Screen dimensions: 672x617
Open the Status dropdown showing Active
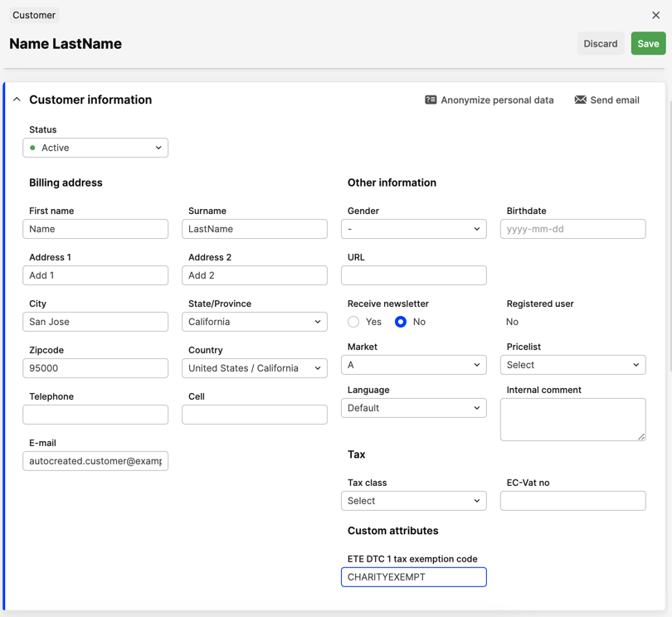(x=95, y=147)
